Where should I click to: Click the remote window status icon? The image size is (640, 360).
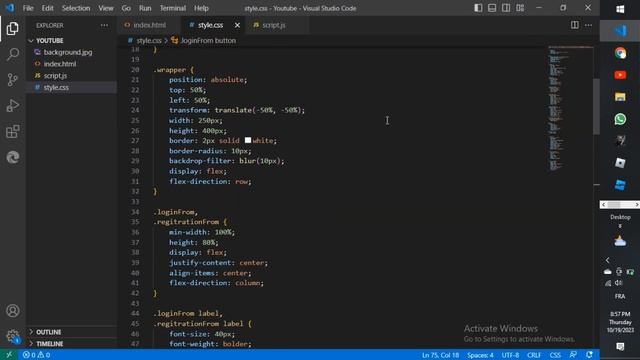(9, 355)
